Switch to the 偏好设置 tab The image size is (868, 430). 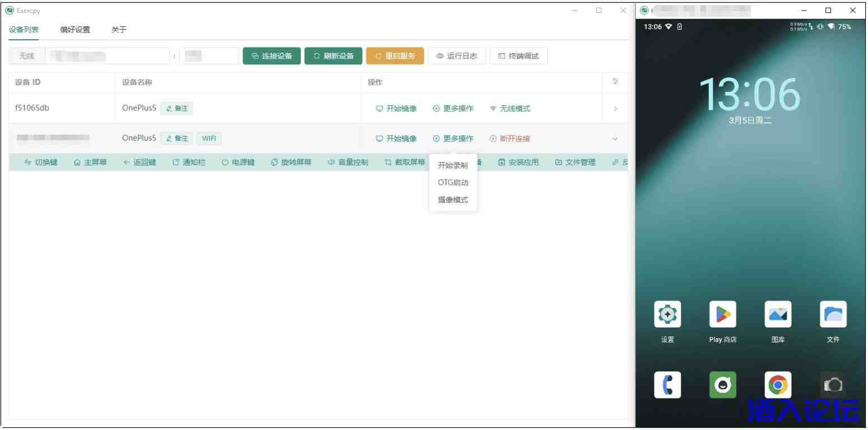[75, 30]
